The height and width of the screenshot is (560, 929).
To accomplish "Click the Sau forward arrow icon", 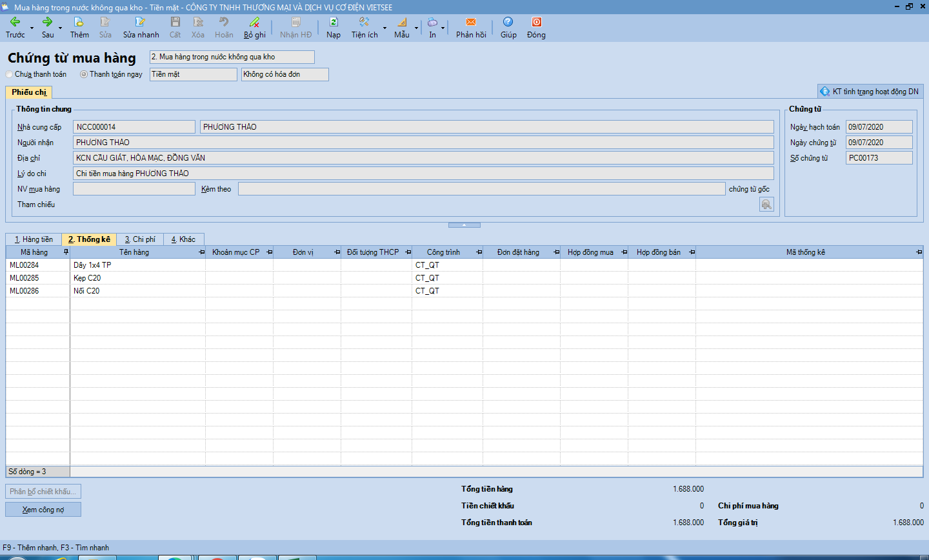I will pyautogui.click(x=47, y=22).
